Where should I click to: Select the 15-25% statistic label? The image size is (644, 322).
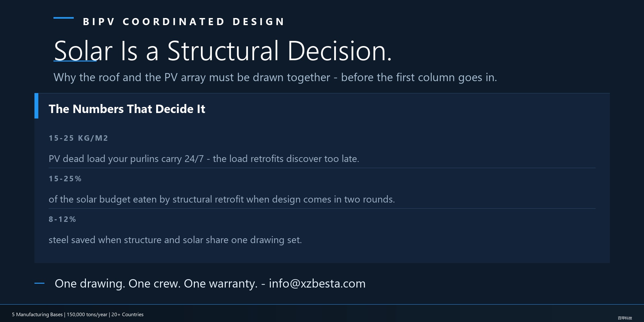[65, 179]
